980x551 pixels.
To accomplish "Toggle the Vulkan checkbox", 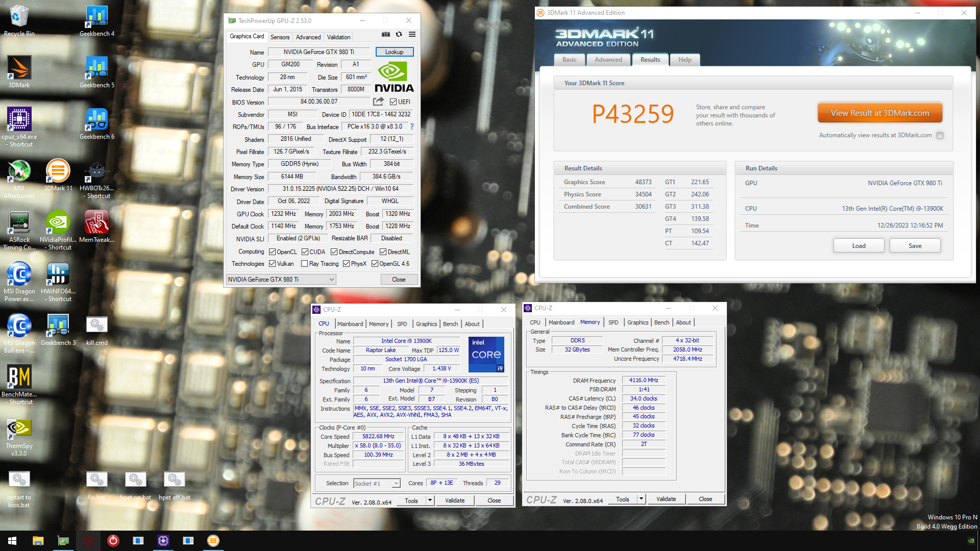I will (x=273, y=264).
